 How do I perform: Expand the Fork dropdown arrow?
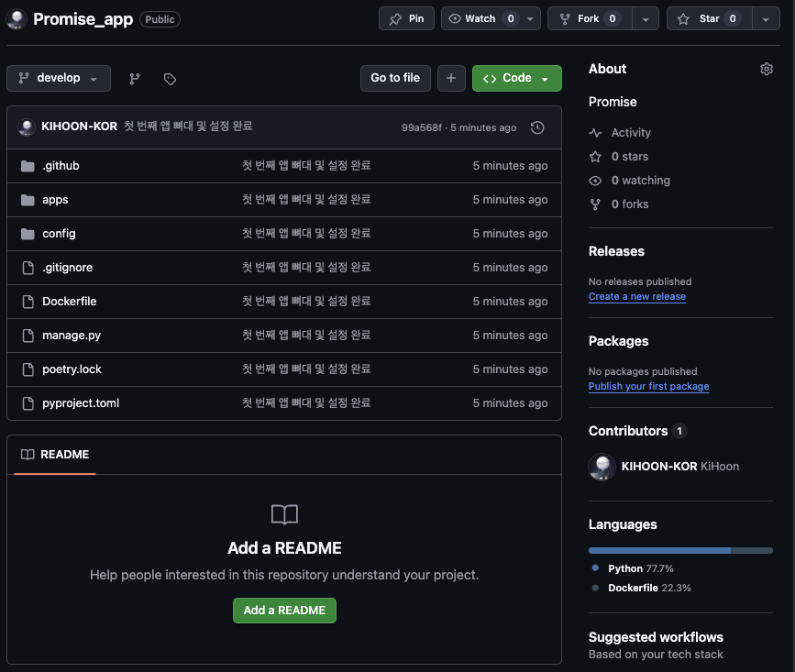coord(646,19)
